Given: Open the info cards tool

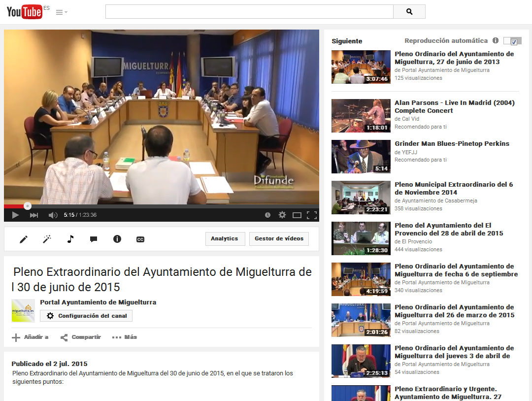Looking at the screenshot, I should coord(117,239).
